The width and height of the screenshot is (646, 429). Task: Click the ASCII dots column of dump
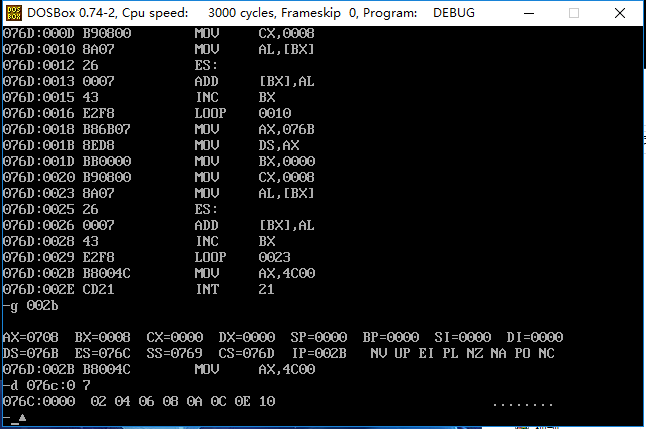pos(523,405)
